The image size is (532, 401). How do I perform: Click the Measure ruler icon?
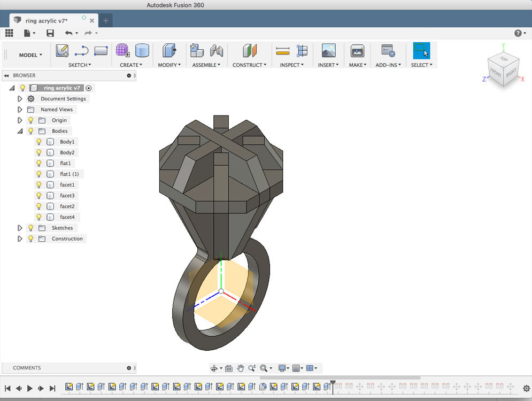click(283, 51)
